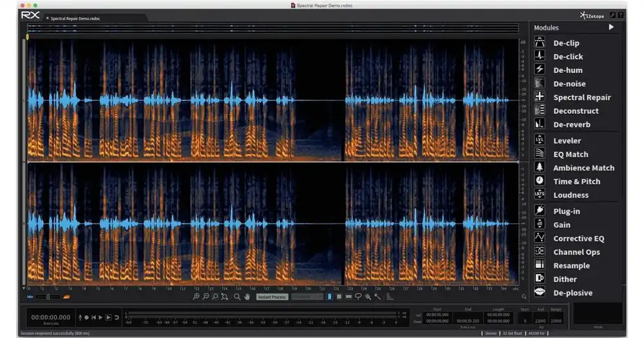Screen dimensions: 644x338
Task: Click the Stereo status bar entry
Action: pos(490,333)
